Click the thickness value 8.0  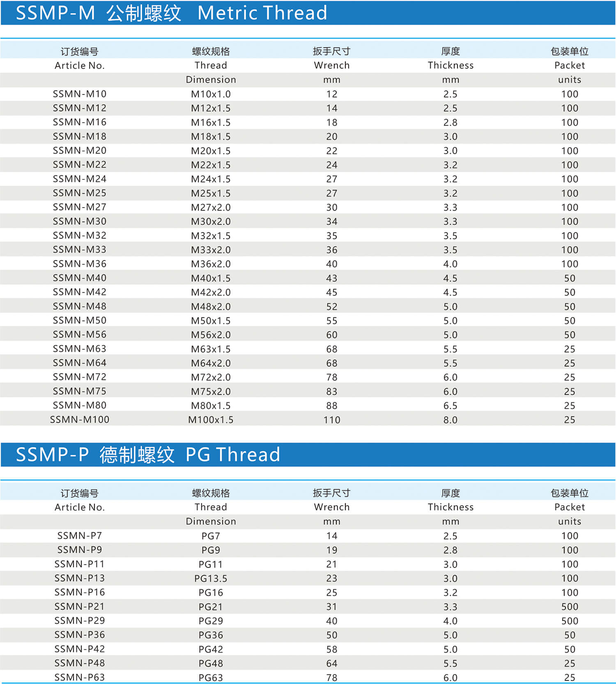click(450, 420)
